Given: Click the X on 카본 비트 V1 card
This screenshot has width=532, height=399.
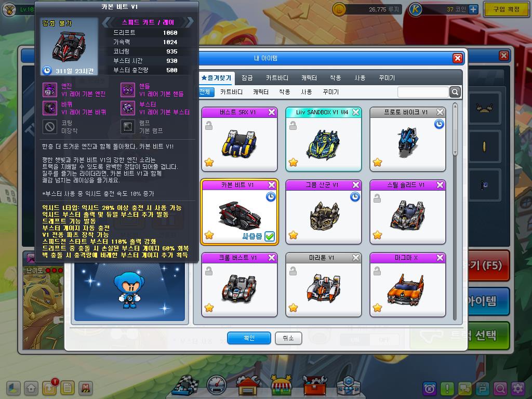Looking at the screenshot, I should tap(272, 185).
